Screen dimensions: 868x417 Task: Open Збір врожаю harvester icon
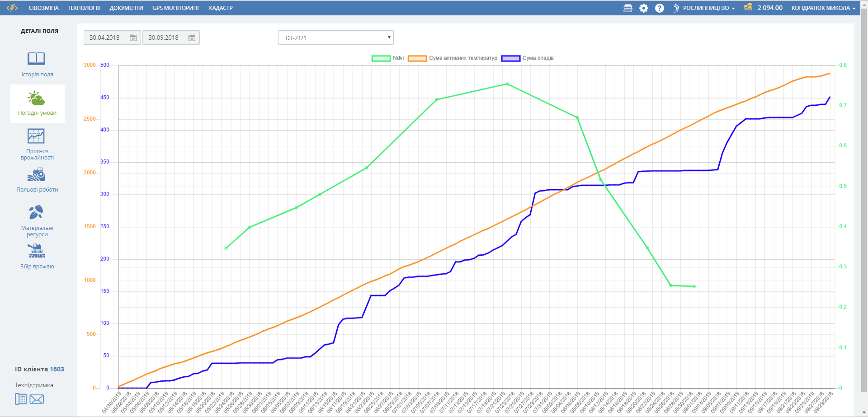(x=37, y=251)
